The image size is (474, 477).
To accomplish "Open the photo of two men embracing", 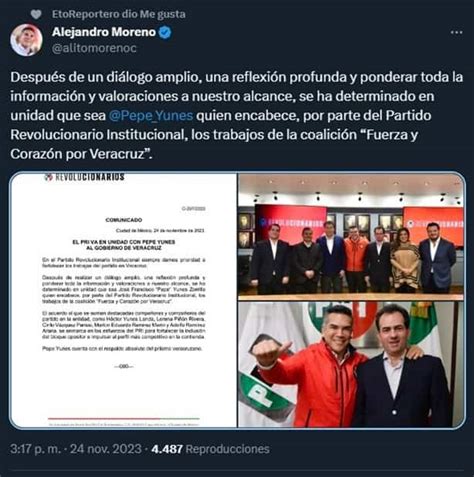I will (351, 364).
